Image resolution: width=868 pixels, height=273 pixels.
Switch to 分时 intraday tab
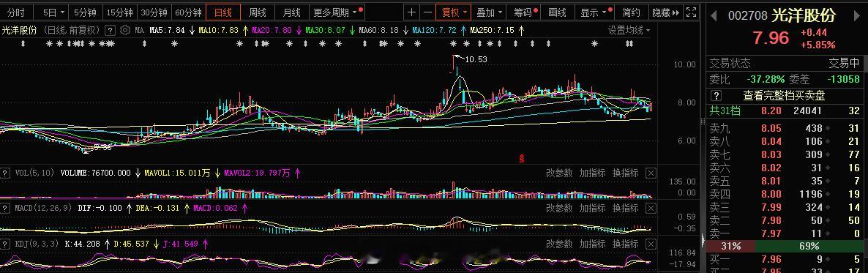coord(17,12)
